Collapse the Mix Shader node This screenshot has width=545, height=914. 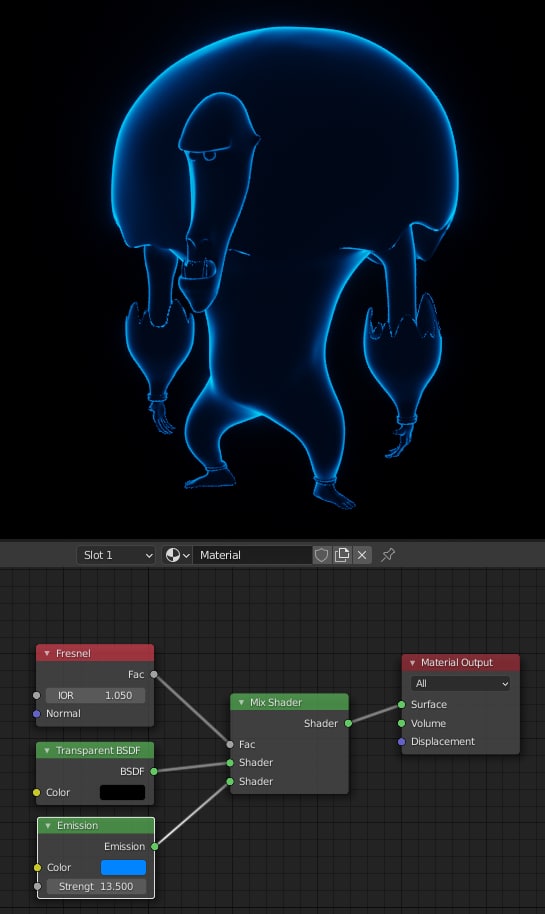(241, 702)
